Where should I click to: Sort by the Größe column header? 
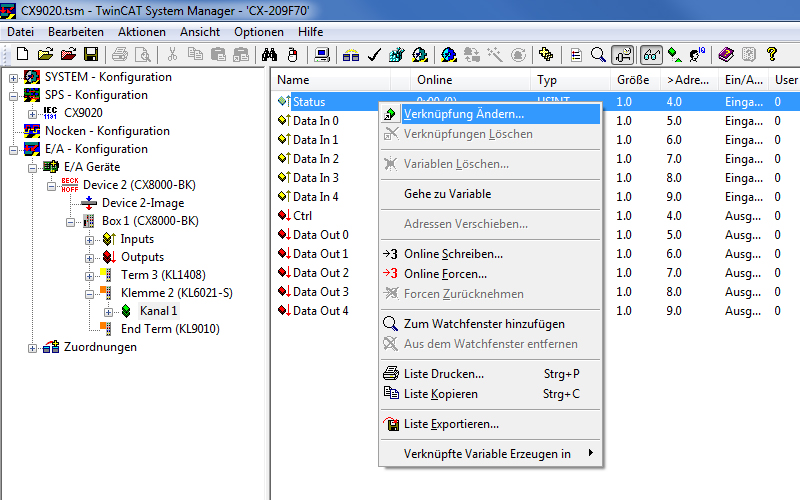click(x=635, y=80)
